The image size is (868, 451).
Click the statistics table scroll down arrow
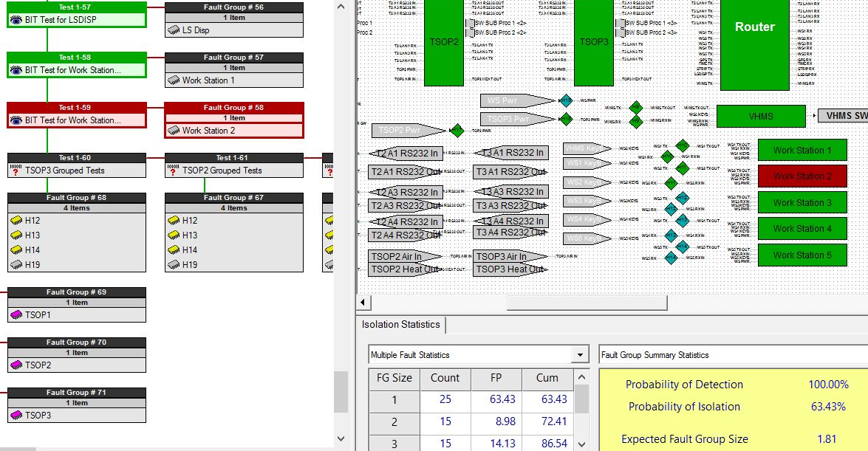click(582, 444)
